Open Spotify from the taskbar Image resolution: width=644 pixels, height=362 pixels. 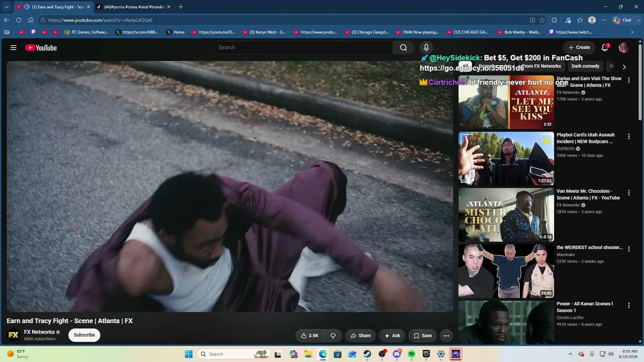click(x=412, y=354)
